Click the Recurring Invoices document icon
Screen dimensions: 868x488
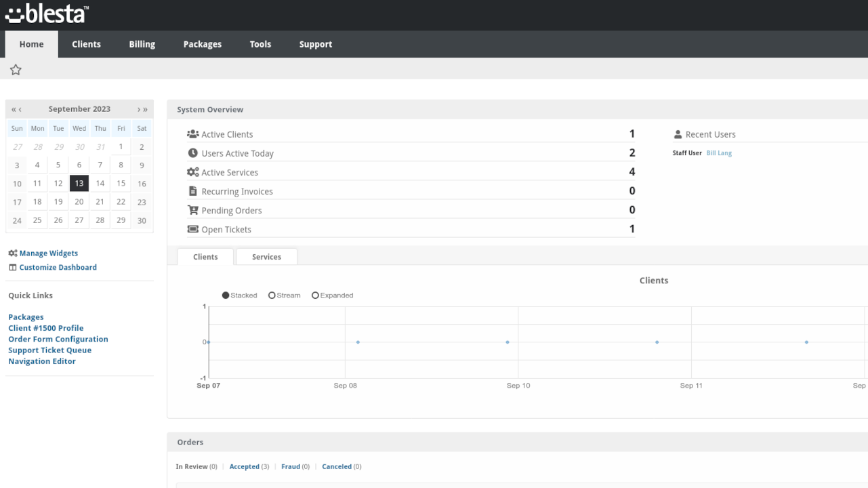pos(193,191)
